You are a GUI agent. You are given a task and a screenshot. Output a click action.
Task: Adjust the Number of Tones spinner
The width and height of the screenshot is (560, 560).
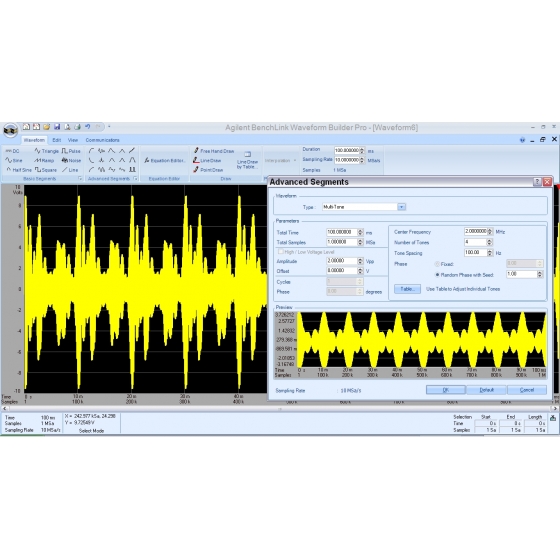click(x=490, y=242)
